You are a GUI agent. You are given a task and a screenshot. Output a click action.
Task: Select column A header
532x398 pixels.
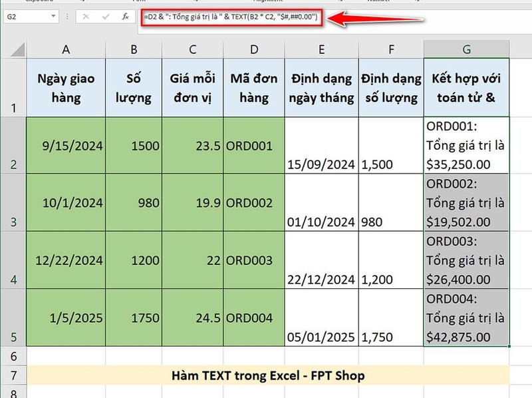pyautogui.click(x=66, y=49)
